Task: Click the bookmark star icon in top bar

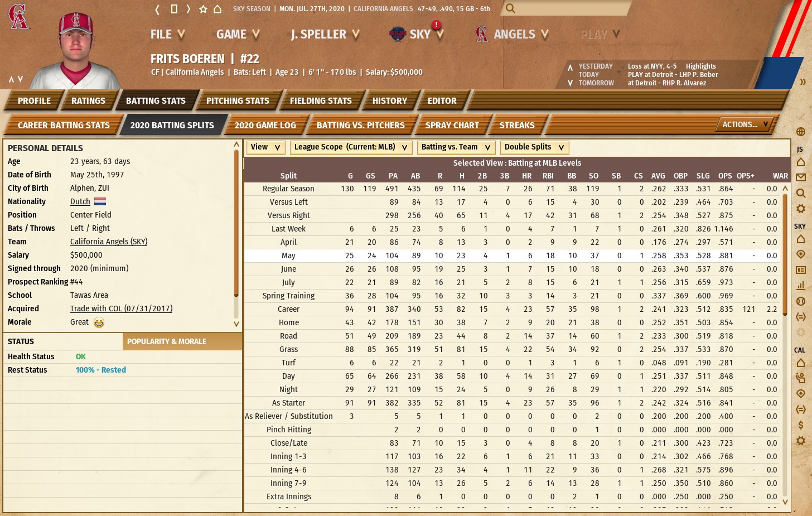Action: click(203, 9)
